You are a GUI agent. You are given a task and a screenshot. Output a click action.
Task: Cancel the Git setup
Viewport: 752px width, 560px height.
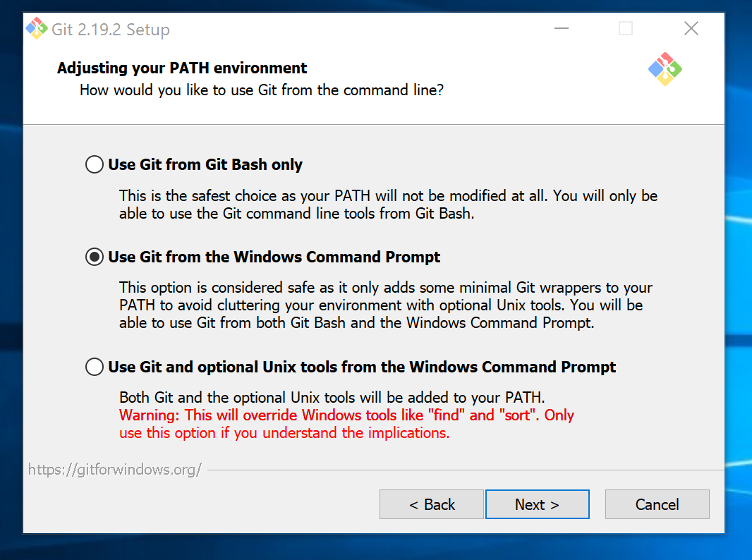point(657,504)
